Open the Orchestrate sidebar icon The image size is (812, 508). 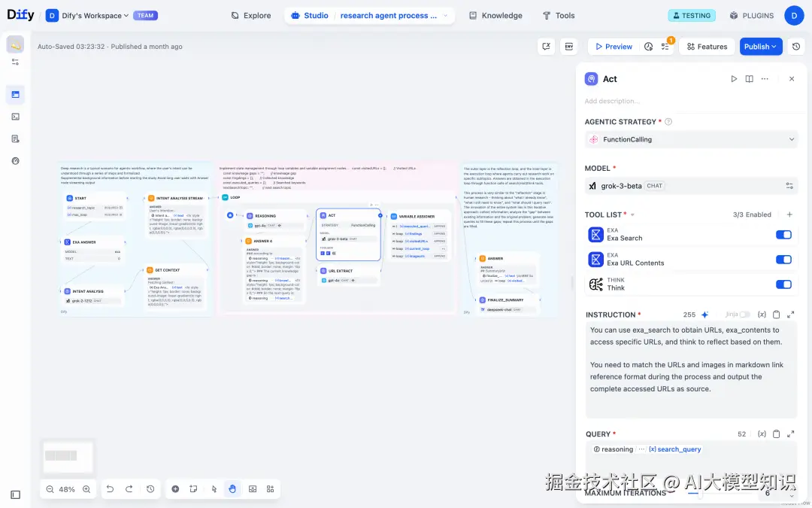(x=16, y=94)
